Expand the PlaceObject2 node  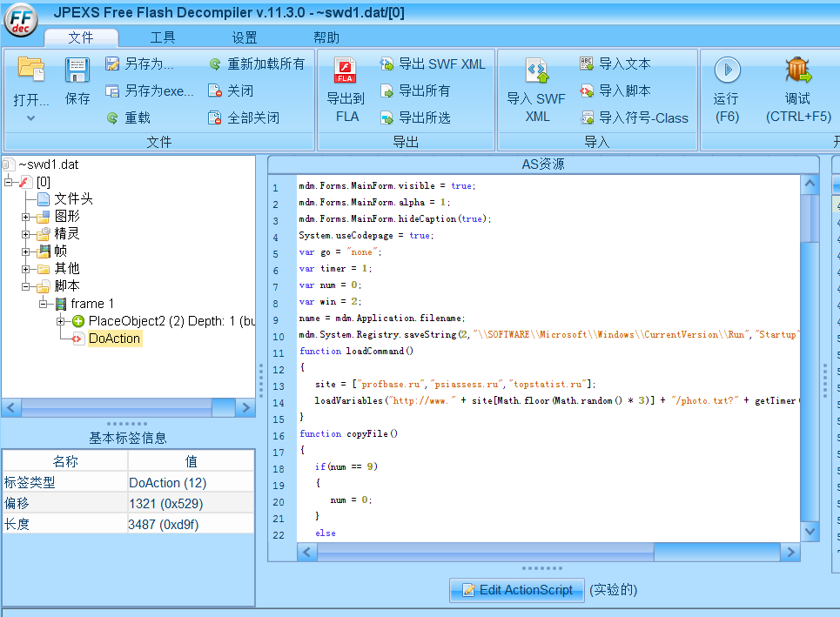point(61,321)
